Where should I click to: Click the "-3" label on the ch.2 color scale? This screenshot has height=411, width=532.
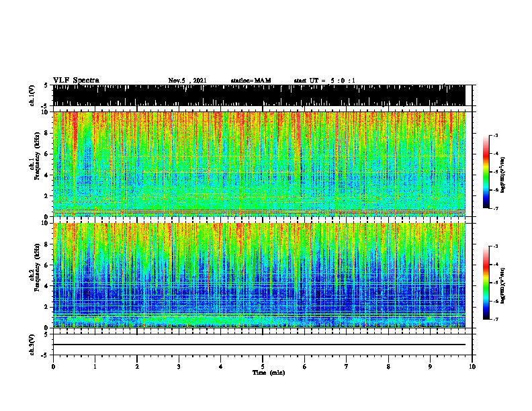495,246
